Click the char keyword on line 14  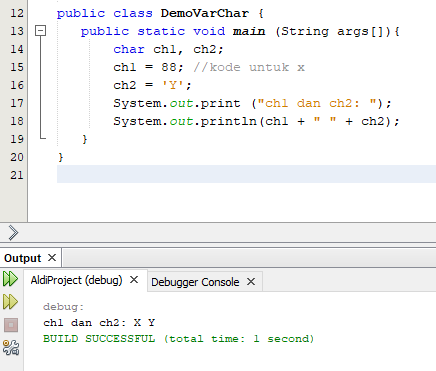[x=129, y=49]
